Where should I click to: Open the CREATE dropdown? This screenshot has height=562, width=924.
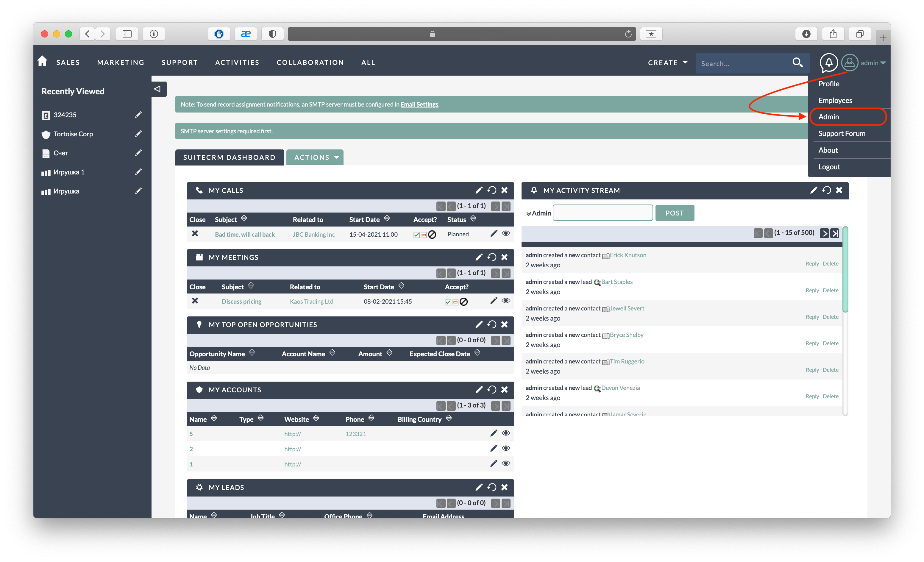click(667, 63)
